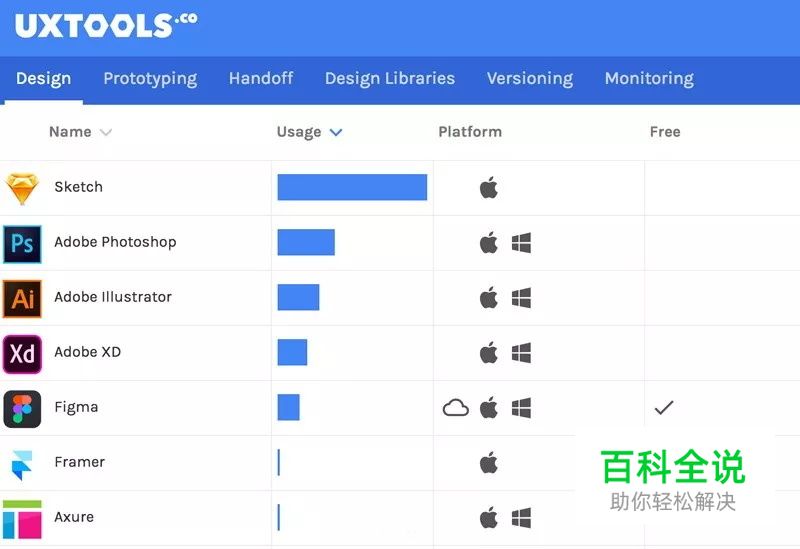Click the Platform column header
800x549 pixels.
pos(470,132)
